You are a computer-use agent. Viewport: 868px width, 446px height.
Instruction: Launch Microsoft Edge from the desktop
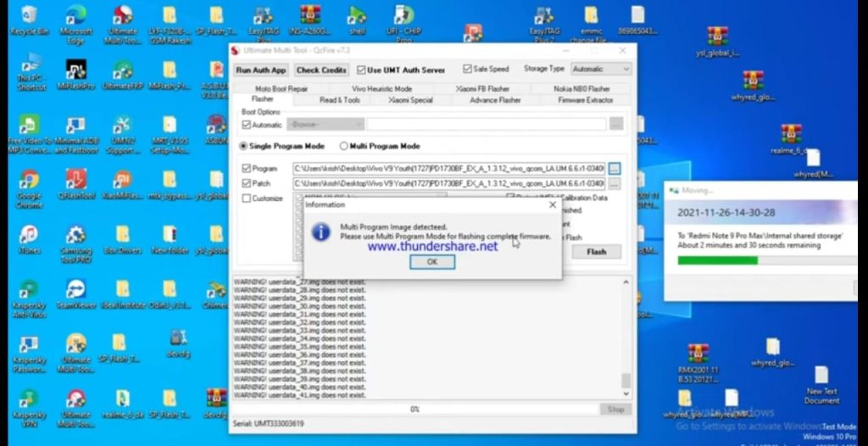tap(75, 17)
